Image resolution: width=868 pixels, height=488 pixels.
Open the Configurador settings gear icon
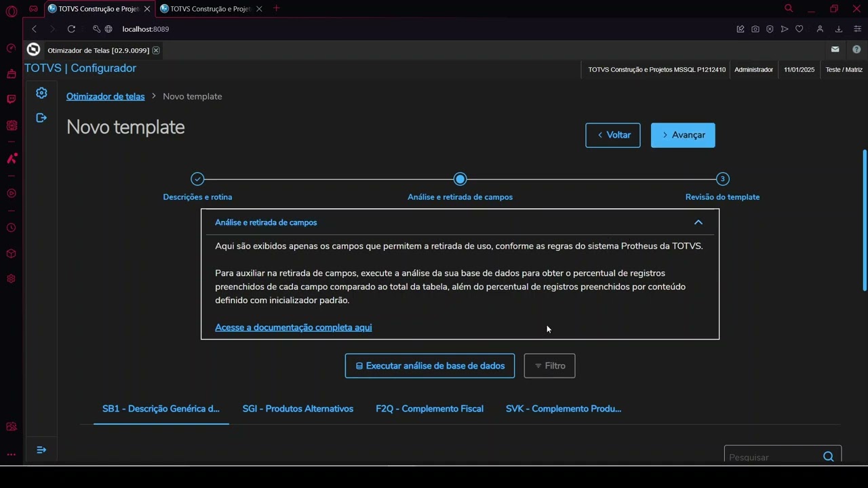[x=41, y=93]
